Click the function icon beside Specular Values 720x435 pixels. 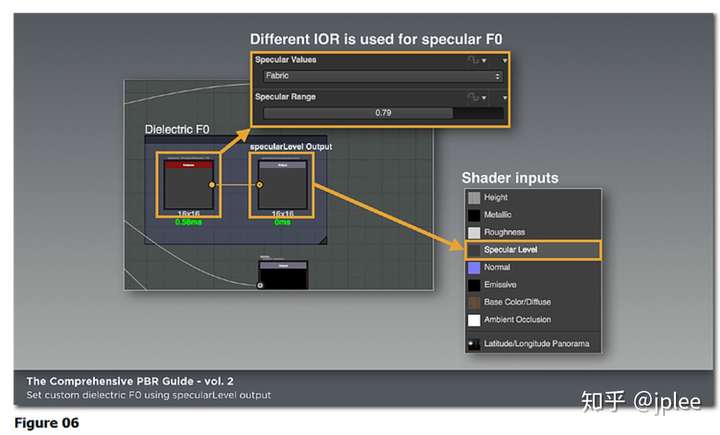coord(473,60)
